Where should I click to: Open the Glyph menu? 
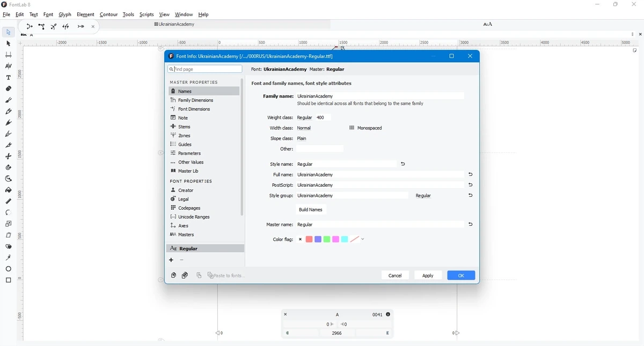[65, 14]
